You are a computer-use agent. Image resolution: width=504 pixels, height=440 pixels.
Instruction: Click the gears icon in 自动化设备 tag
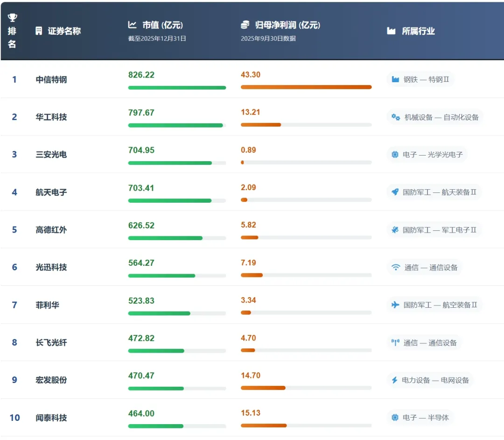[x=396, y=117]
